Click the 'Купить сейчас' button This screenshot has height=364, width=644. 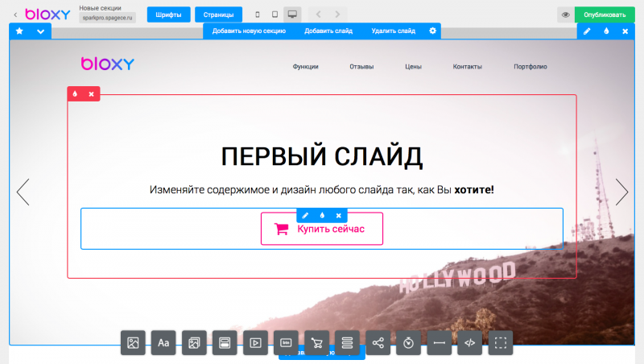point(322,229)
